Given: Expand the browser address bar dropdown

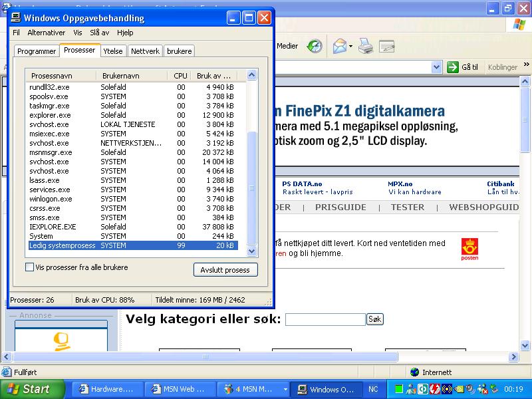Looking at the screenshot, I should (436, 67).
